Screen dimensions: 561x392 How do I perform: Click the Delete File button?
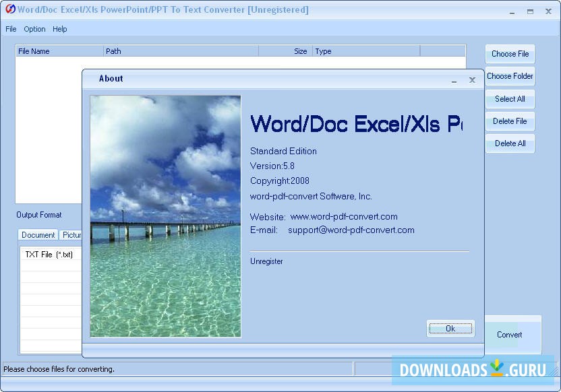pyautogui.click(x=510, y=121)
